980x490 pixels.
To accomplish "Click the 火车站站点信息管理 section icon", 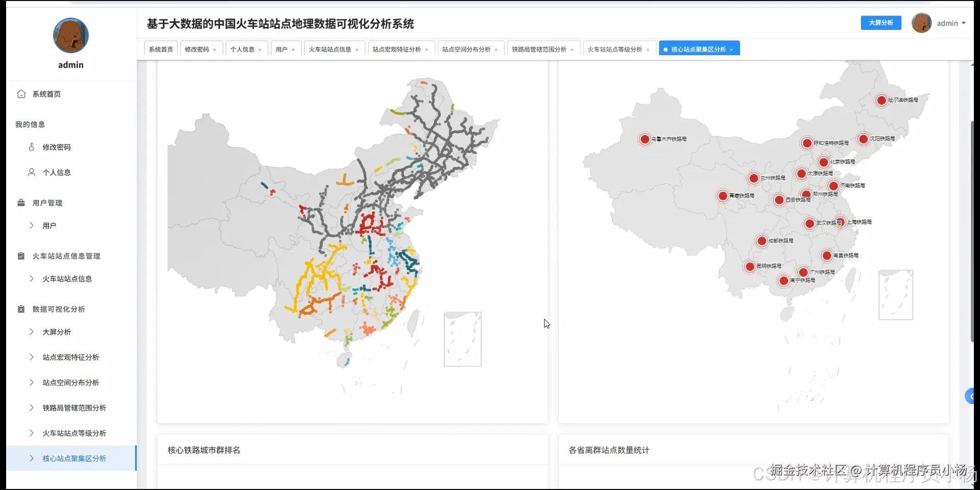I will (x=21, y=256).
